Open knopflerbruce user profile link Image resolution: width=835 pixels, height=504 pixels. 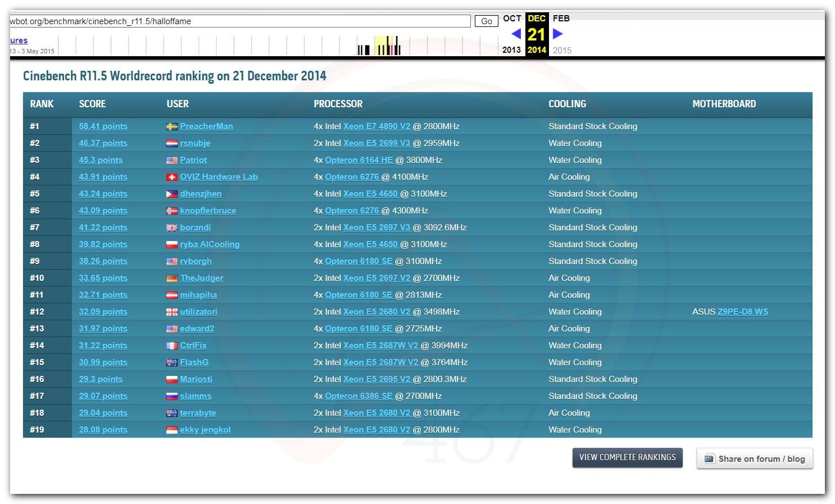[x=208, y=211]
